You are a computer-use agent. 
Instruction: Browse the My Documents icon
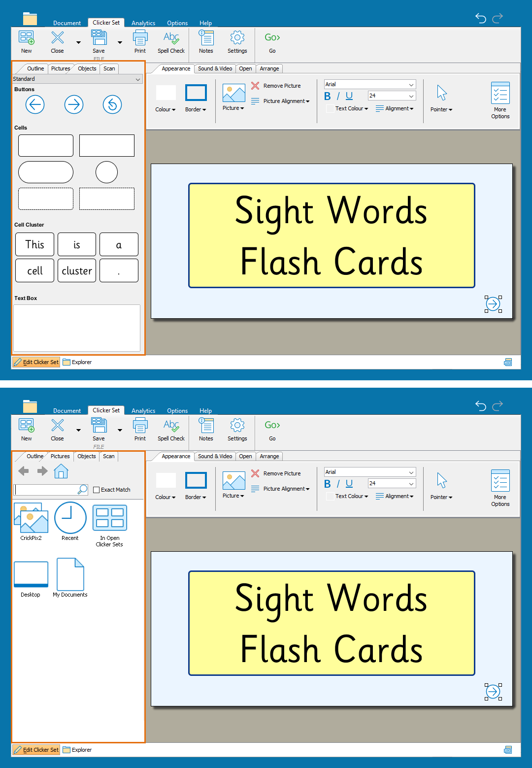(x=70, y=575)
